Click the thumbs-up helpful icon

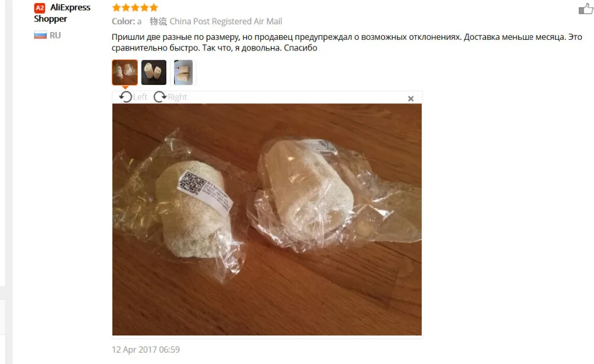point(586,8)
